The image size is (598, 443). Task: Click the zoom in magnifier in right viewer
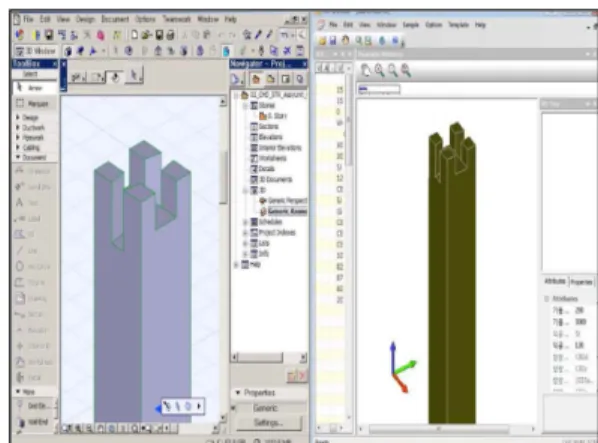point(379,71)
